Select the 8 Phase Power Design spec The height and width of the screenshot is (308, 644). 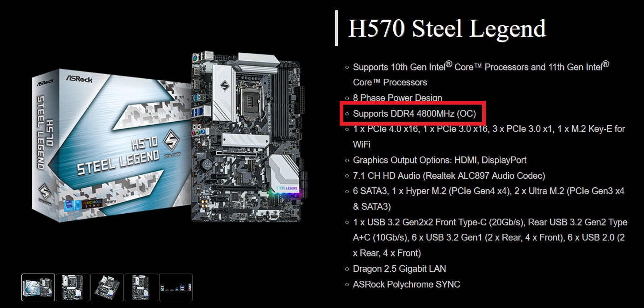pyautogui.click(x=398, y=98)
